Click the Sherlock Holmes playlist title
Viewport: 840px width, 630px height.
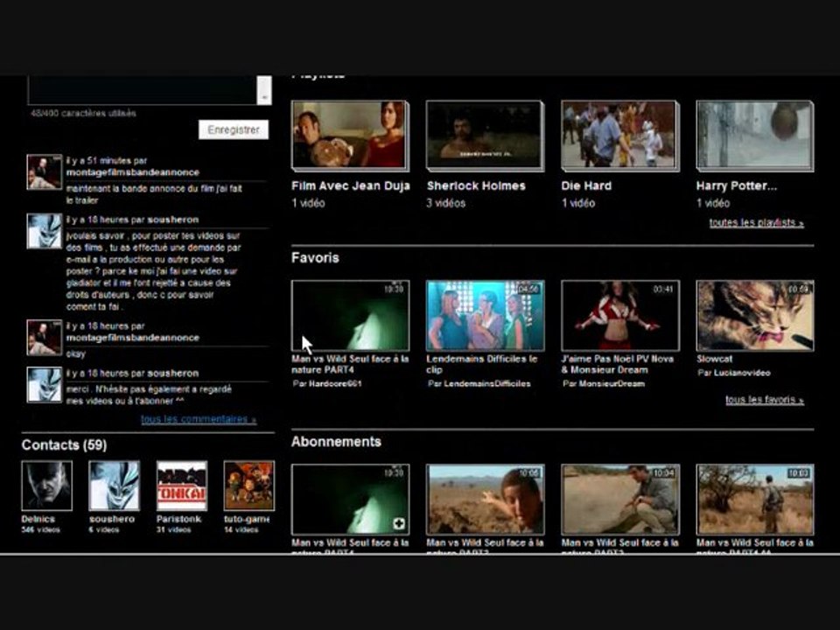point(476,185)
